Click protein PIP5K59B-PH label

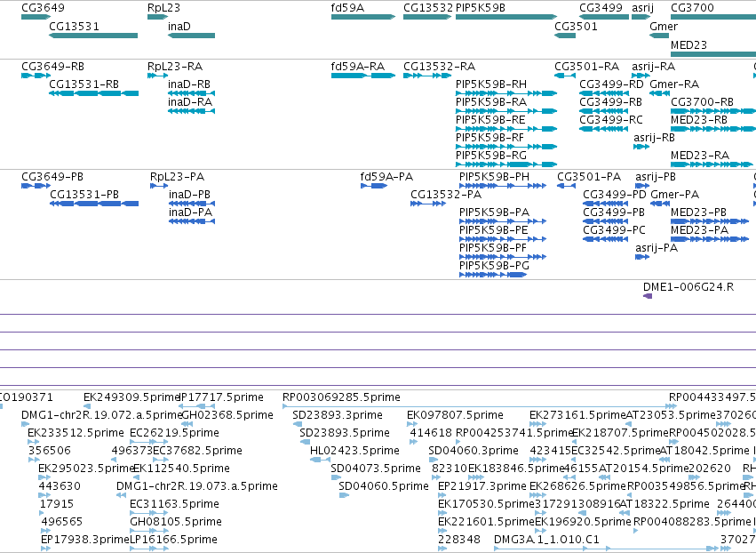tap(494, 177)
